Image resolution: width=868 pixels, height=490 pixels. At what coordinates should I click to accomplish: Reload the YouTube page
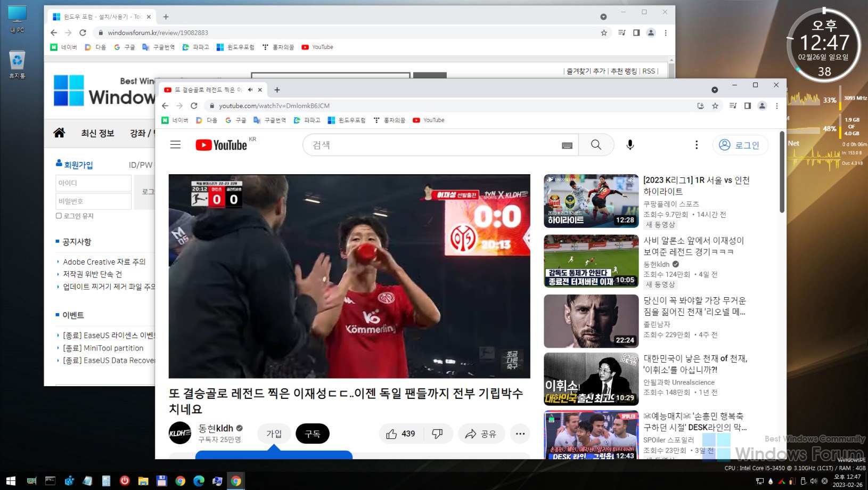coord(194,105)
